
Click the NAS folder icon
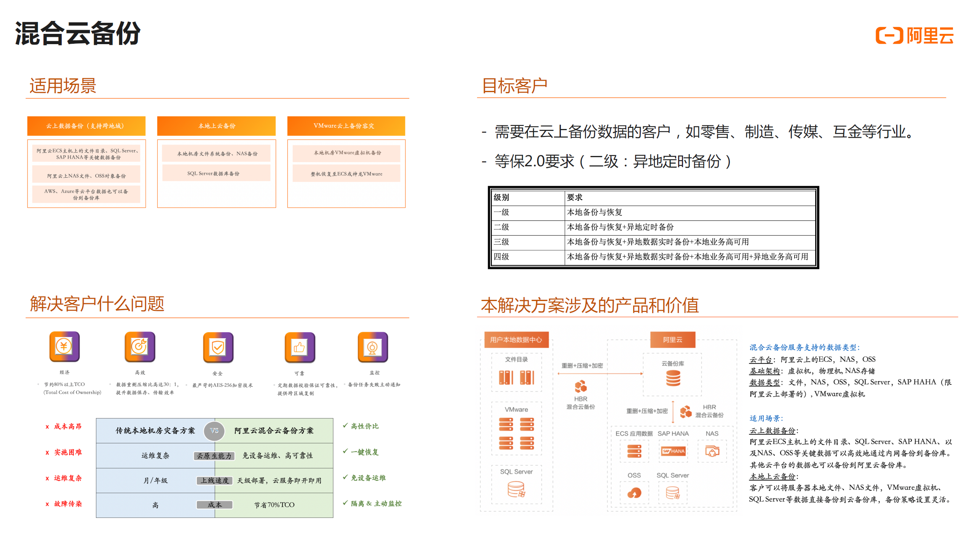(x=712, y=451)
